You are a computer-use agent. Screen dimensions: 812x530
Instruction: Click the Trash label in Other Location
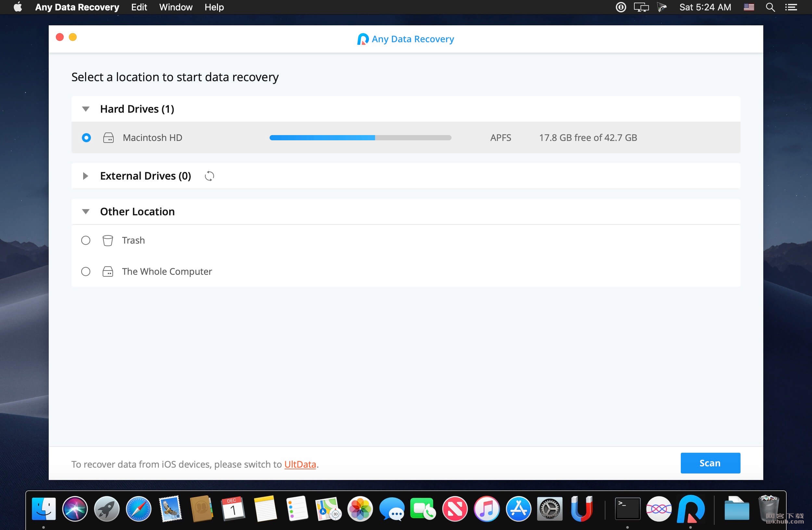133,240
